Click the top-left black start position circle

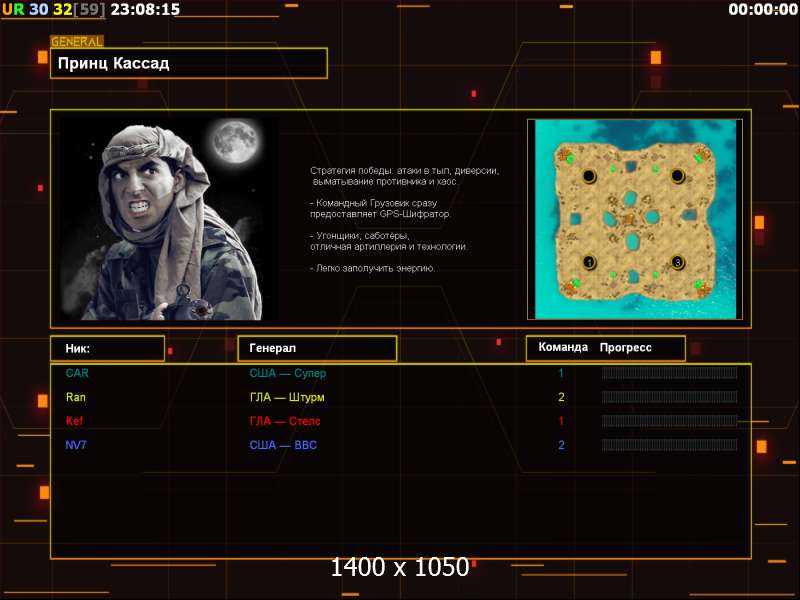[x=589, y=176]
